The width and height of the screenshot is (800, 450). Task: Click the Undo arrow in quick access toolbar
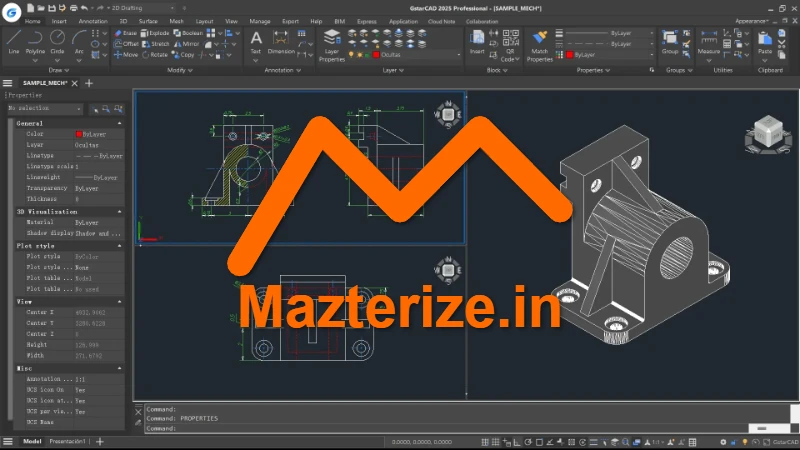pyautogui.click(x=84, y=8)
